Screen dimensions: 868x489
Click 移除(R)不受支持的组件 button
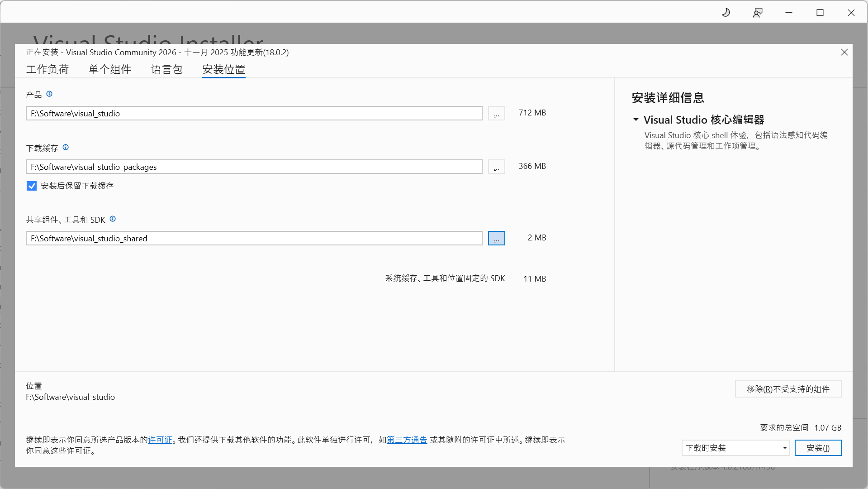point(788,389)
